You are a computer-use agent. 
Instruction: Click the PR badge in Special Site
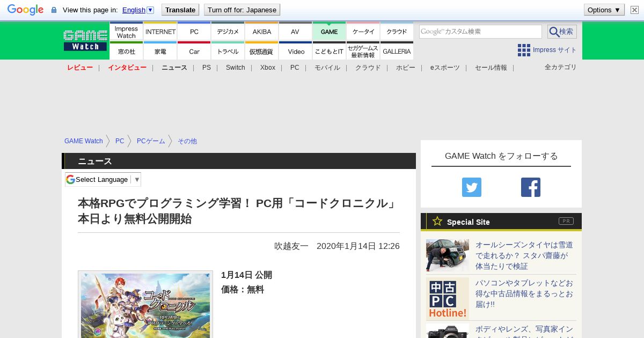pos(566,221)
